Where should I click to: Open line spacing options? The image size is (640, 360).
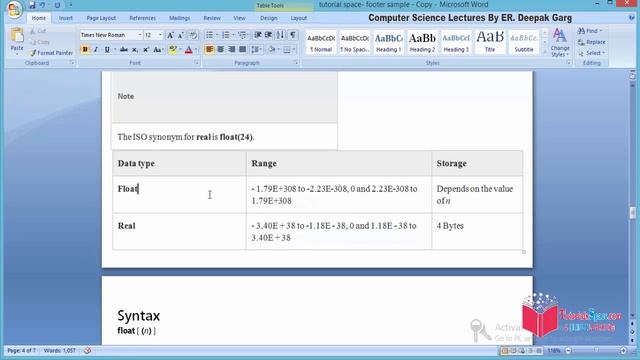tap(257, 50)
